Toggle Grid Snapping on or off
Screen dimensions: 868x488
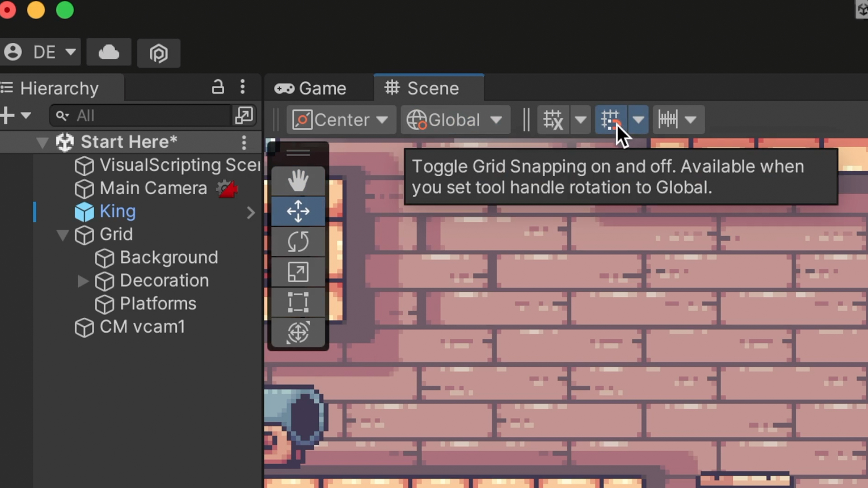click(x=611, y=120)
